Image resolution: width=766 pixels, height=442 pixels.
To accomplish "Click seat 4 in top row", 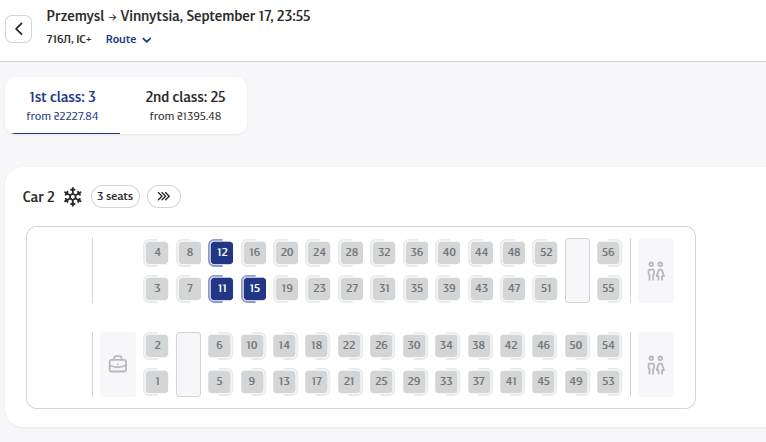I will click(x=157, y=253).
